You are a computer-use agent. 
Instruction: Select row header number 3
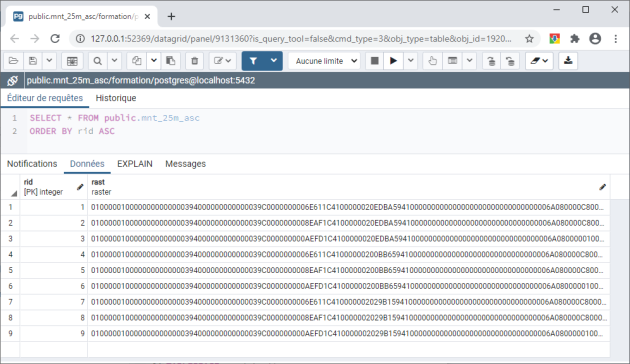point(10,239)
